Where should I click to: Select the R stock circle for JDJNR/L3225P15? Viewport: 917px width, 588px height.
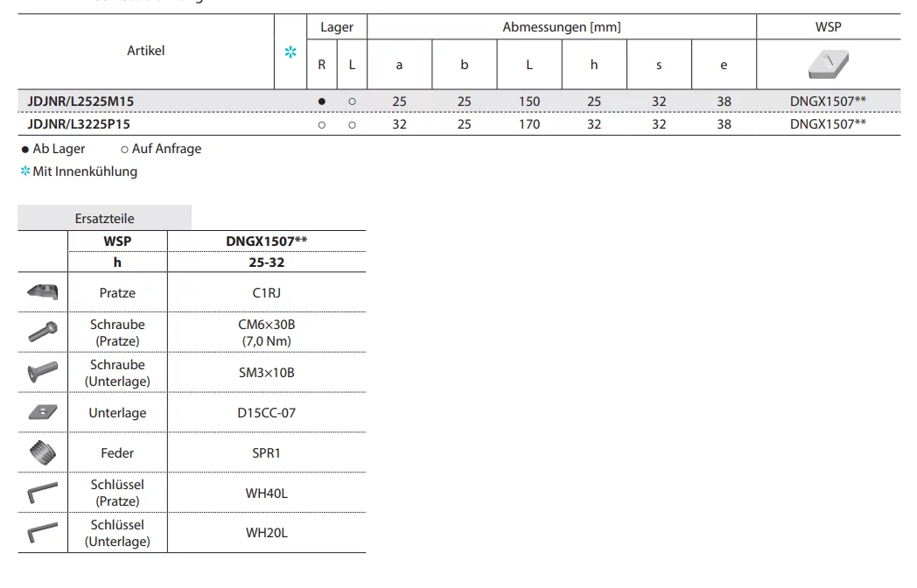click(322, 124)
